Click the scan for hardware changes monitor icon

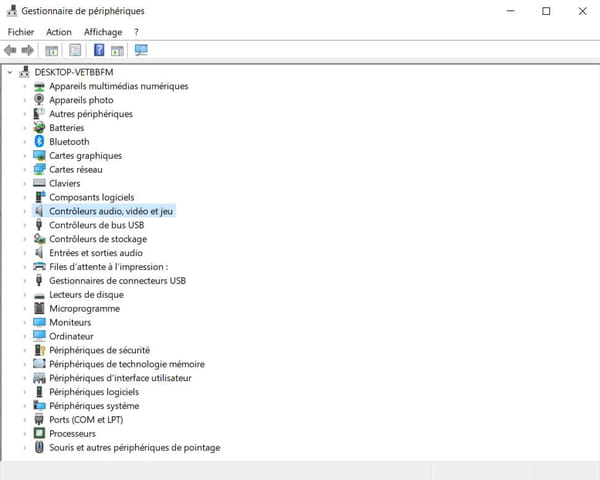tap(141, 50)
